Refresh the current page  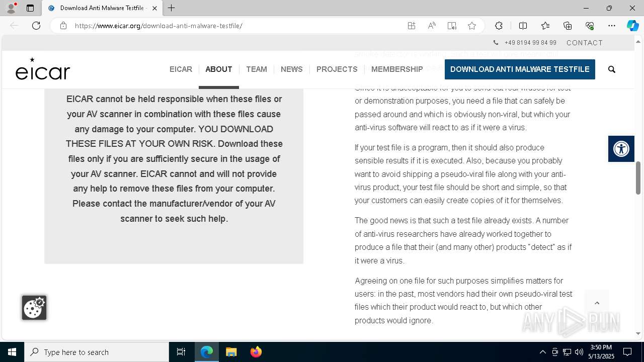[36, 26]
